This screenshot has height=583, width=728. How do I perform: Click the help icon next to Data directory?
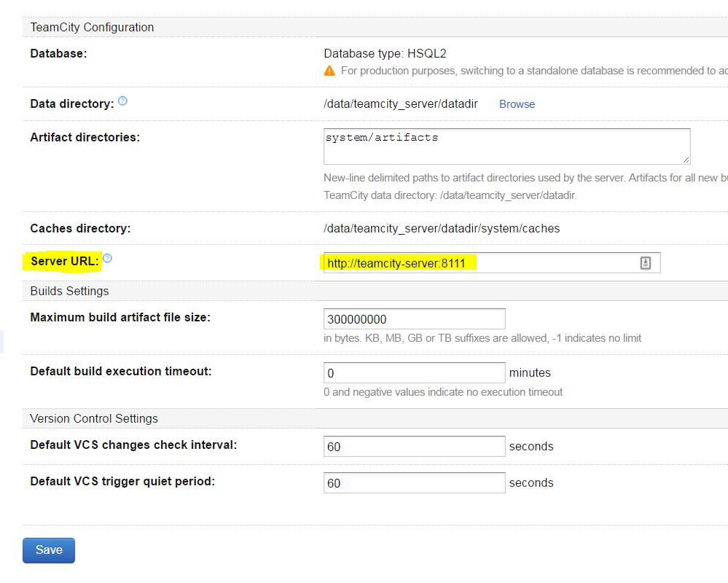122,101
